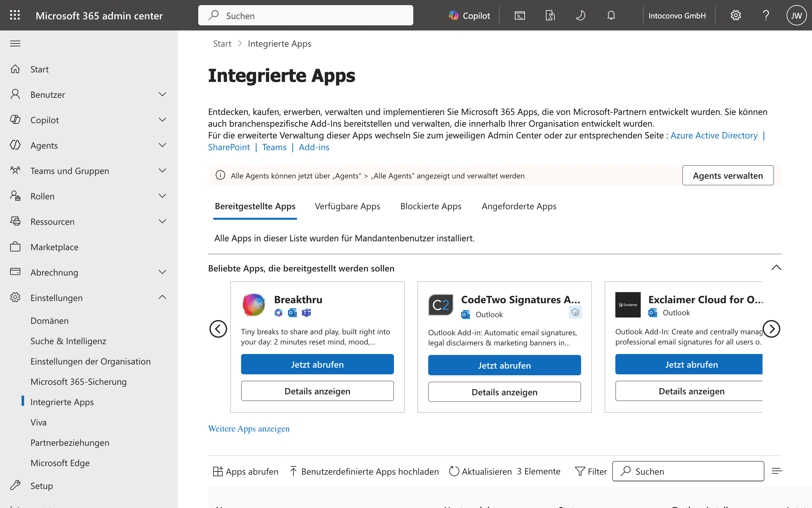Open Viva settings
Viewport: 812px width, 508px height.
39,422
